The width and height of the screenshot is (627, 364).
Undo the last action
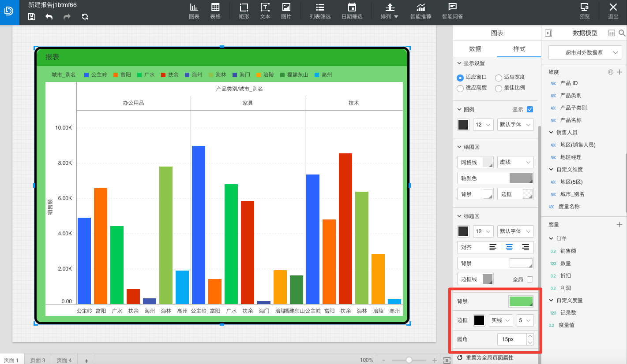click(x=49, y=17)
